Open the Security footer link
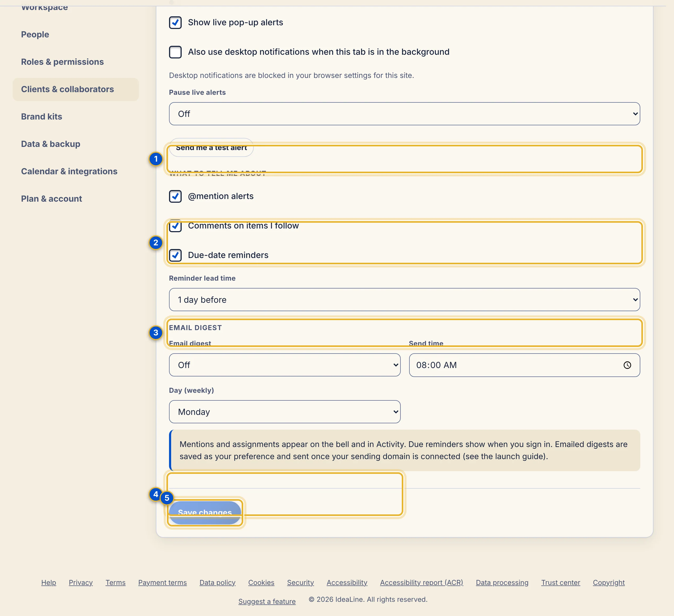Screen dimensions: 674x616 [x=300, y=583]
